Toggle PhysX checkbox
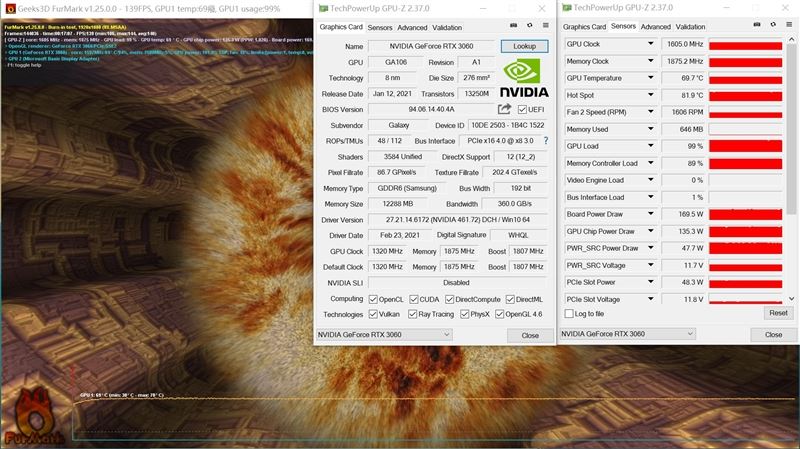Viewport: 800px width, 449px height. [464, 314]
